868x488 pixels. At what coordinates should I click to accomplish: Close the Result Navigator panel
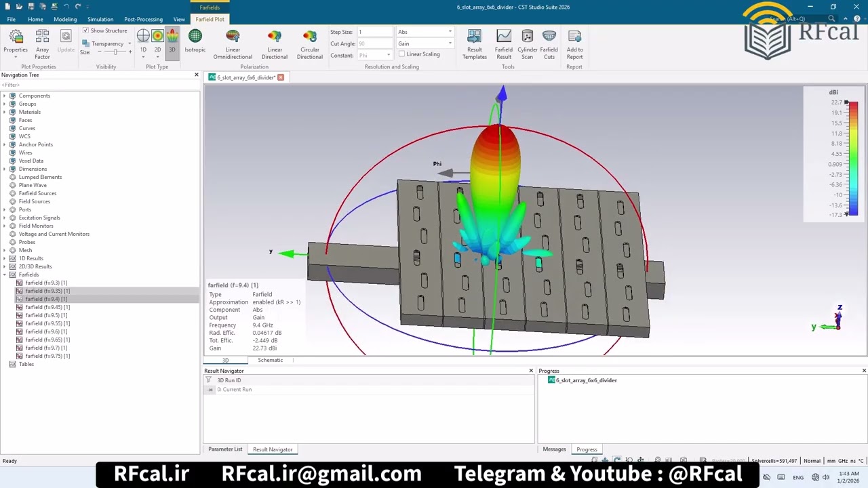[531, 371]
